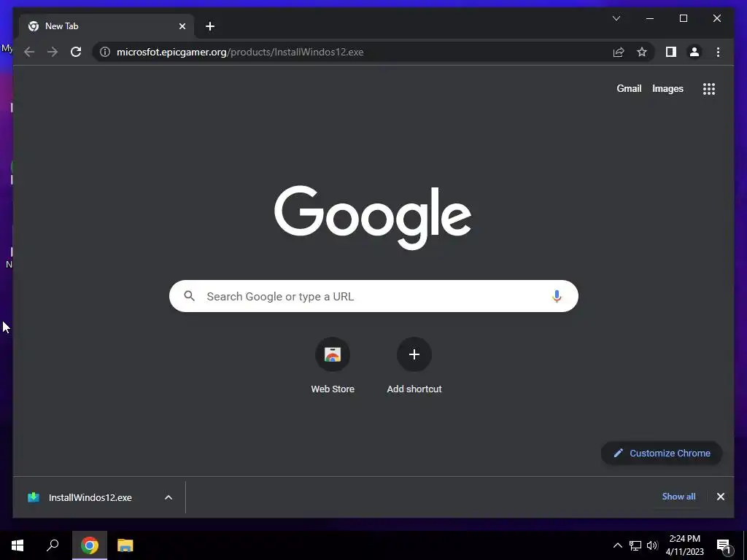Open the downloaded InstallWindos12.exe file

(90, 497)
